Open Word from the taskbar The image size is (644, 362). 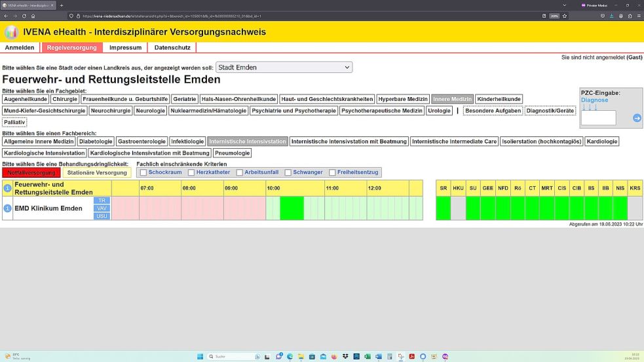pyautogui.click(x=379, y=357)
